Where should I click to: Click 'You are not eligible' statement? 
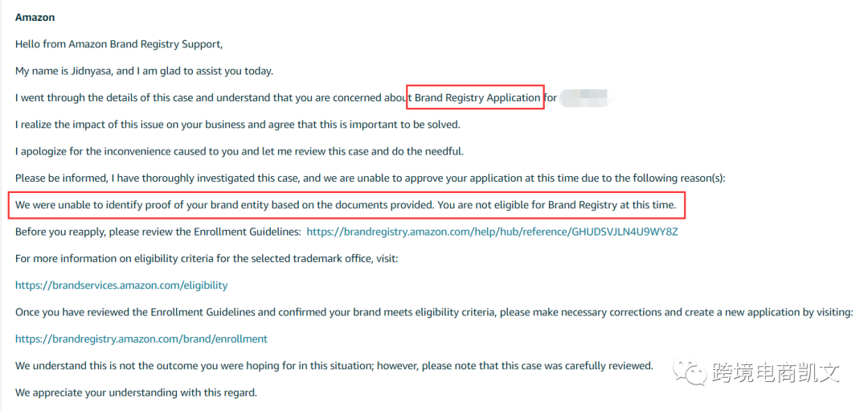point(557,205)
